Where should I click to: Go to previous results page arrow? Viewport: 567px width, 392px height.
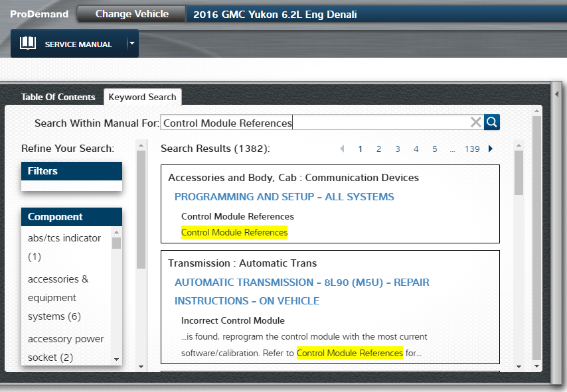coord(342,149)
